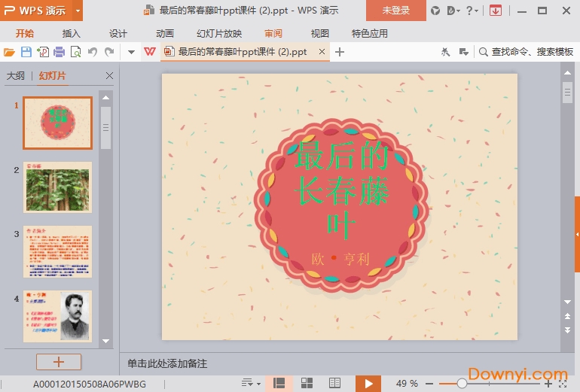Undo the last action

(93, 52)
